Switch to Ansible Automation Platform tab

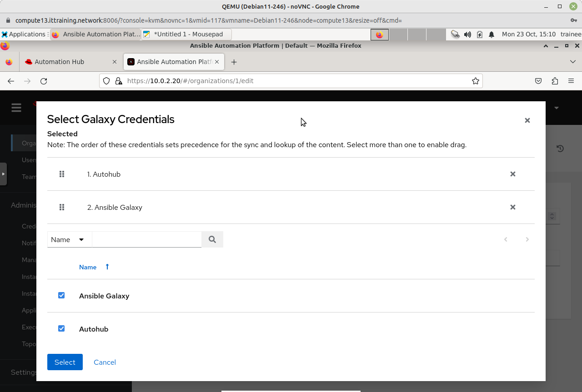(x=174, y=62)
